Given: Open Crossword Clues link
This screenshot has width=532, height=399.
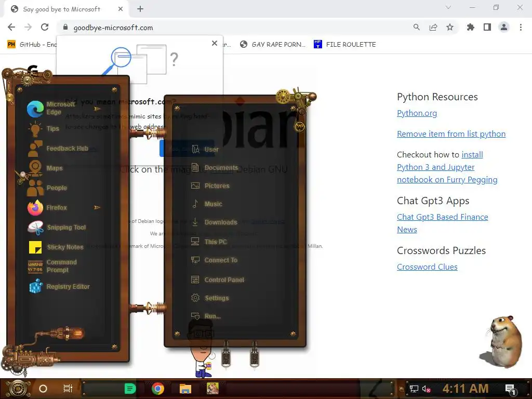Looking at the screenshot, I should tap(427, 267).
